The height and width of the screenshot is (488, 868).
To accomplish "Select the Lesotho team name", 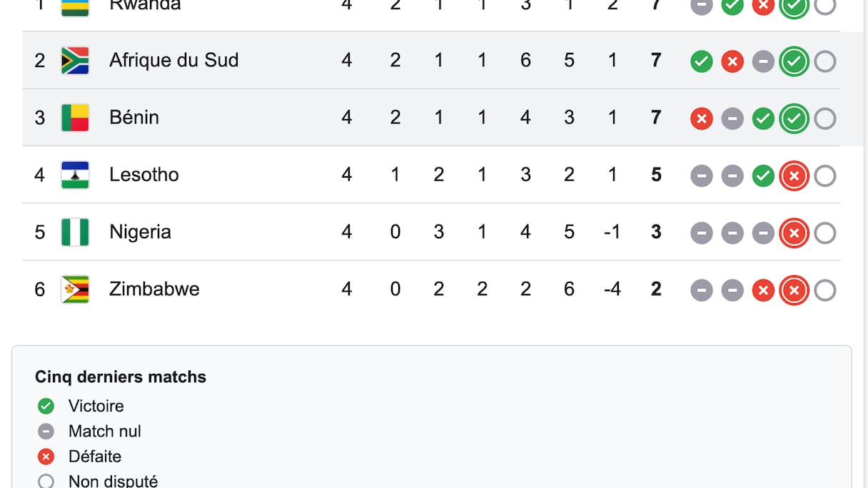I will point(143,175).
